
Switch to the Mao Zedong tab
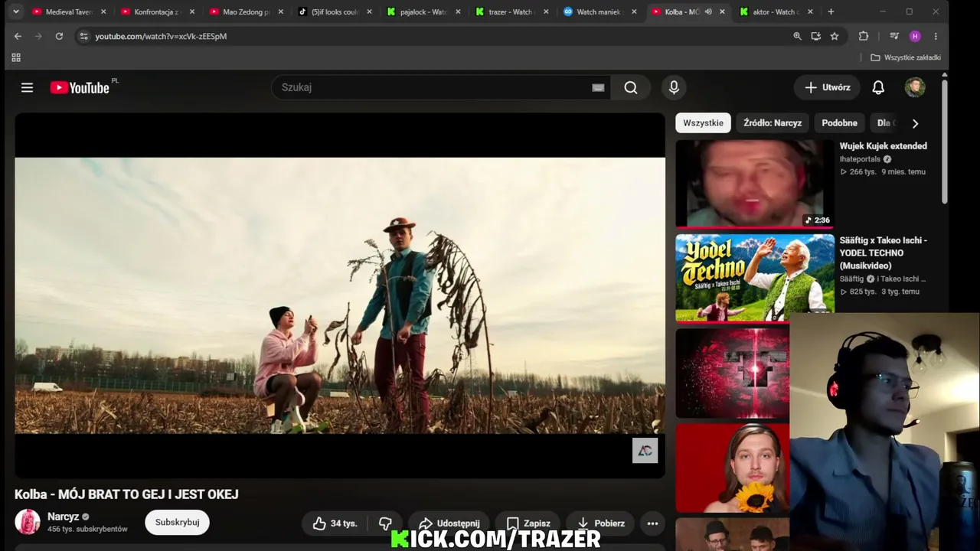tap(245, 11)
